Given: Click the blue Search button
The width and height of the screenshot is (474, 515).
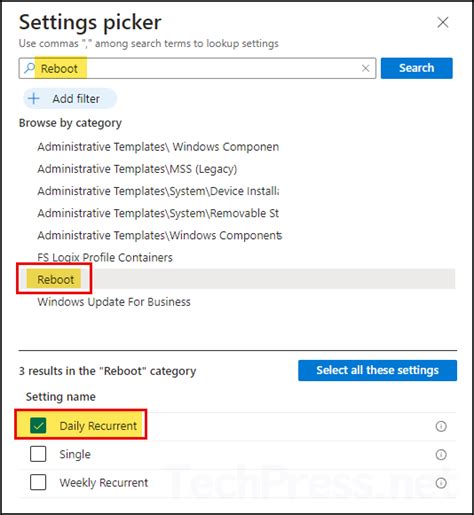Looking at the screenshot, I should pyautogui.click(x=417, y=68).
